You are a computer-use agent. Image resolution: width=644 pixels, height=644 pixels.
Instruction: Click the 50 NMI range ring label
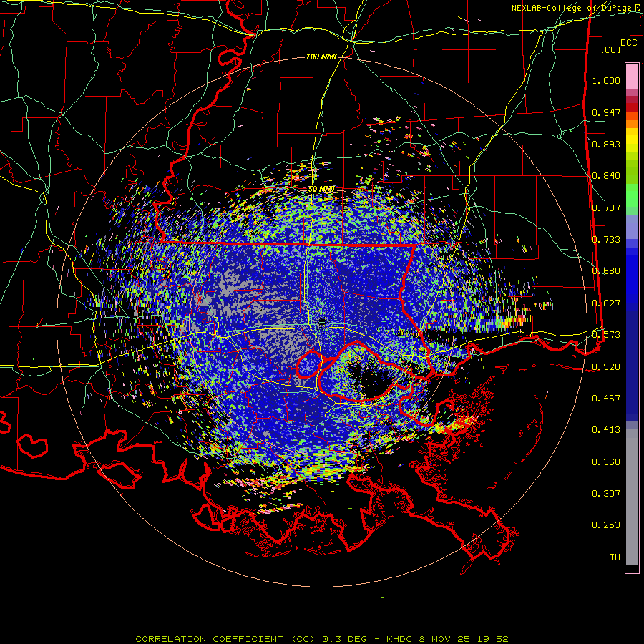[x=321, y=189]
